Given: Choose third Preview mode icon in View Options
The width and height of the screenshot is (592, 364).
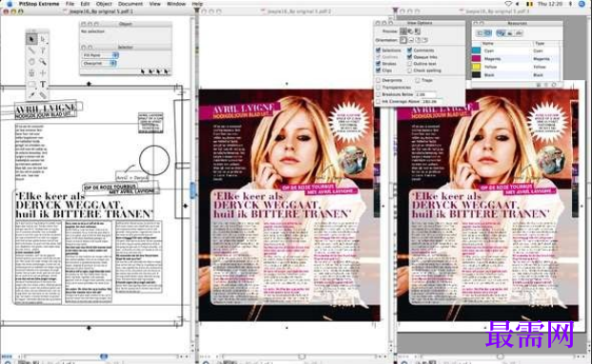Looking at the screenshot, I should [x=418, y=31].
